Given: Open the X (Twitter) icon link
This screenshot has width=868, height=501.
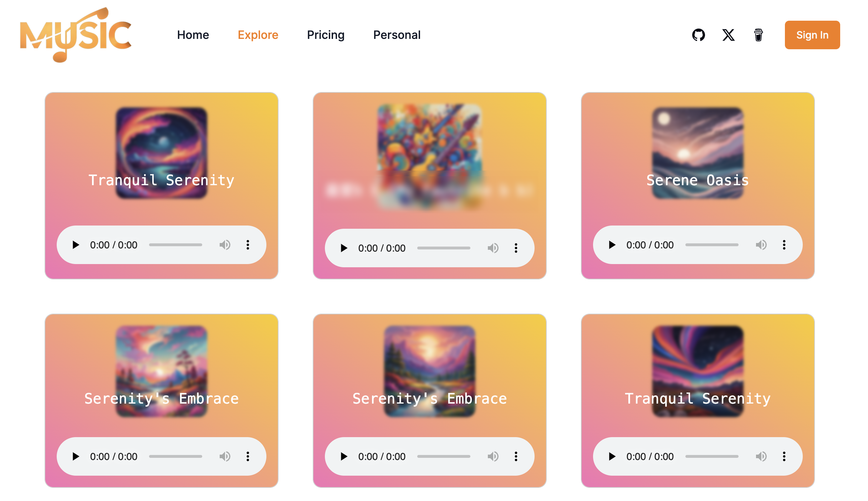Looking at the screenshot, I should (728, 35).
